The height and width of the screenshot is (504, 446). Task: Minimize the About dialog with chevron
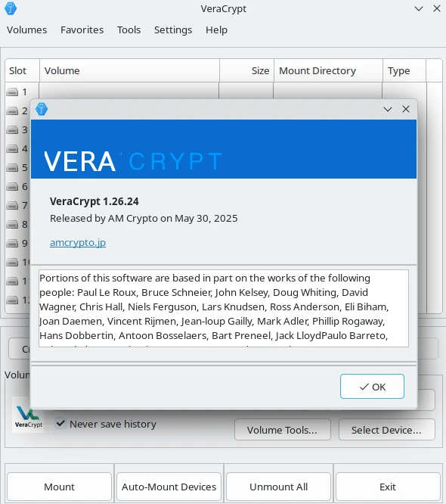click(x=388, y=109)
